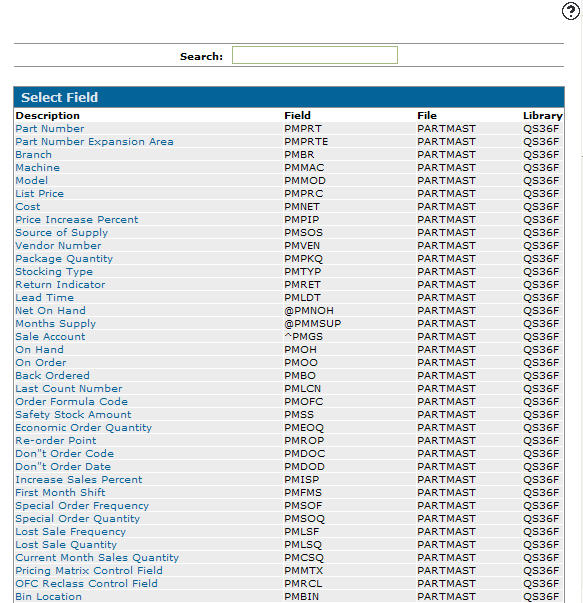The width and height of the screenshot is (583, 603).
Task: Choose the Back Ordered field link
Action: (52, 376)
